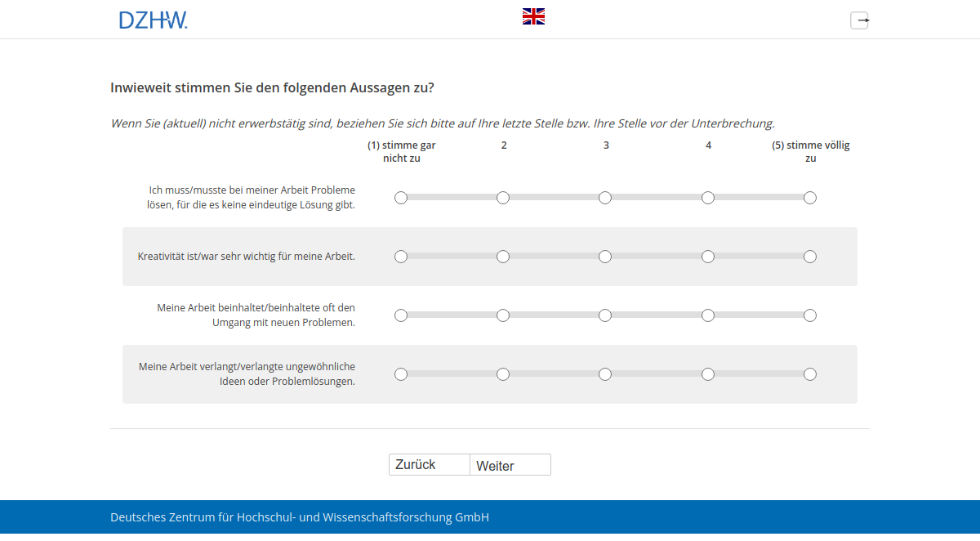Pick rating 2 for 'Umgang mit neuen Problemen'

(x=503, y=315)
